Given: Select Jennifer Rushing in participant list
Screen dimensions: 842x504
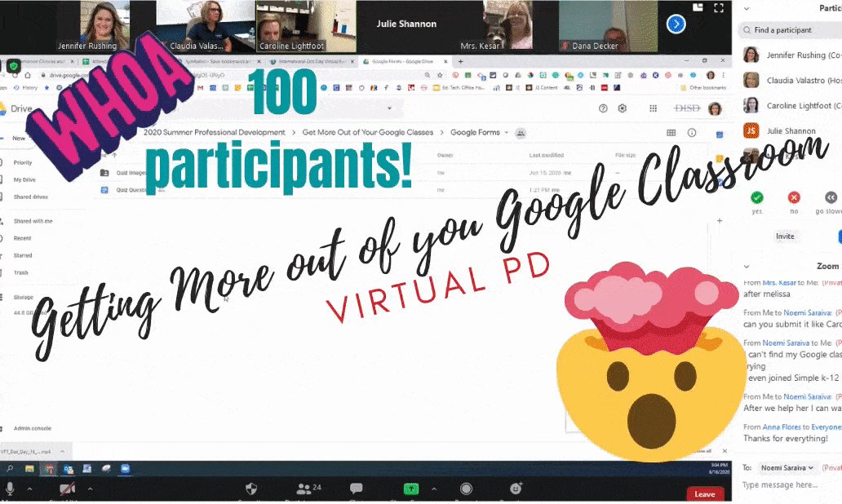Looking at the screenshot, I should click(x=791, y=55).
